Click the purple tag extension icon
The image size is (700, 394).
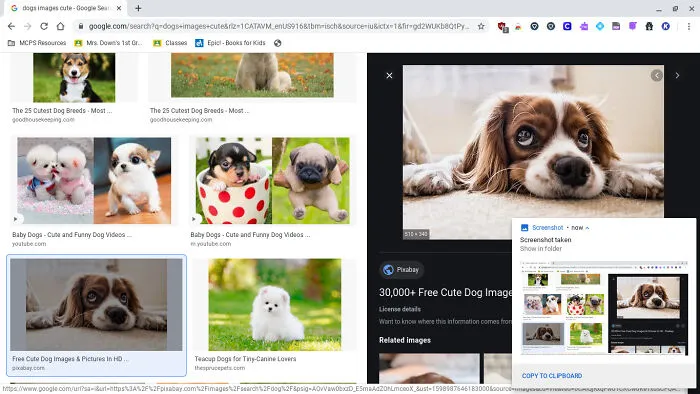[633, 26]
